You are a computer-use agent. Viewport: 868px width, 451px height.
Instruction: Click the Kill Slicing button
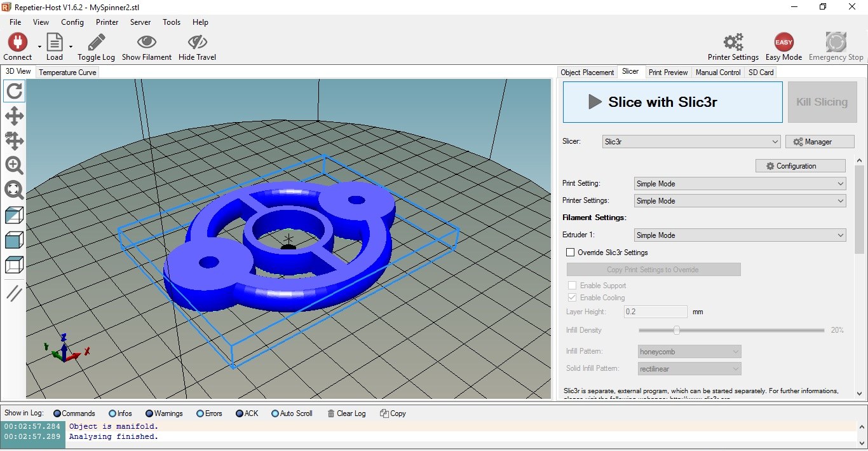click(822, 102)
